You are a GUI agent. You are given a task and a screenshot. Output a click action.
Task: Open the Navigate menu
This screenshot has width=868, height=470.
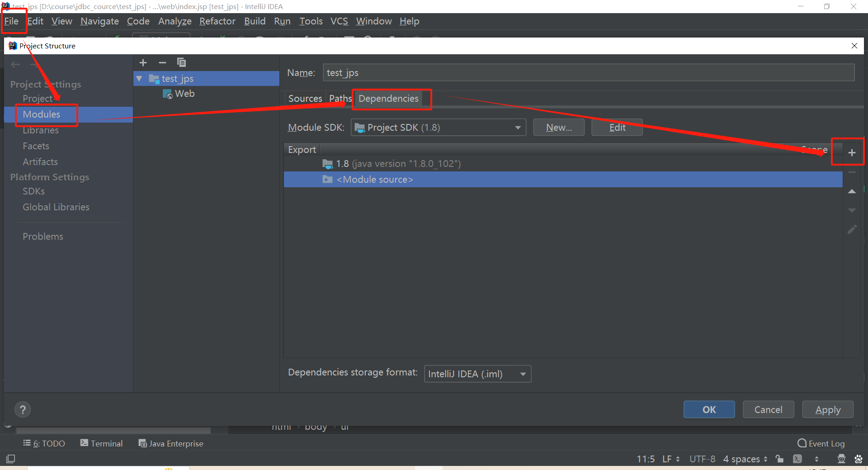coord(99,21)
